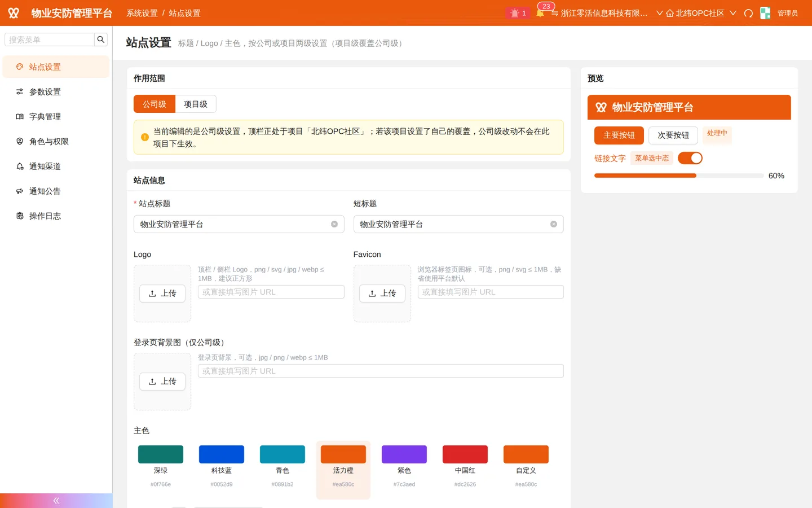Click the Favicon 上传 upload button
This screenshot has height=508, width=812.
(382, 294)
